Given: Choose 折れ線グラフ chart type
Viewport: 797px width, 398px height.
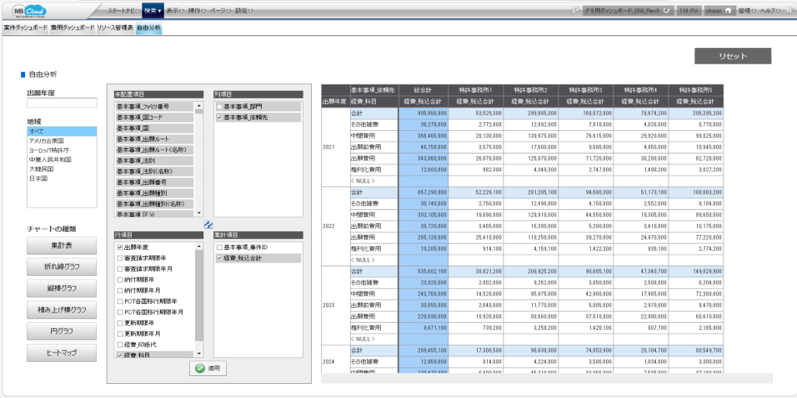Looking at the screenshot, I should click(62, 267).
